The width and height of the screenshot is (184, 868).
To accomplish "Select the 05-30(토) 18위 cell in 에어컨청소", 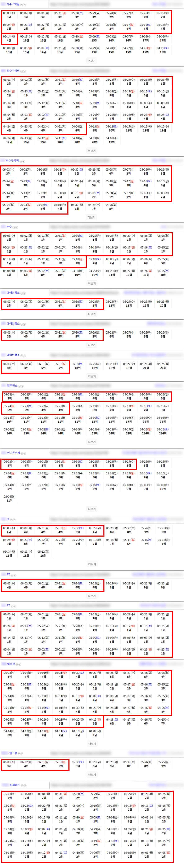I will coord(78,366).
